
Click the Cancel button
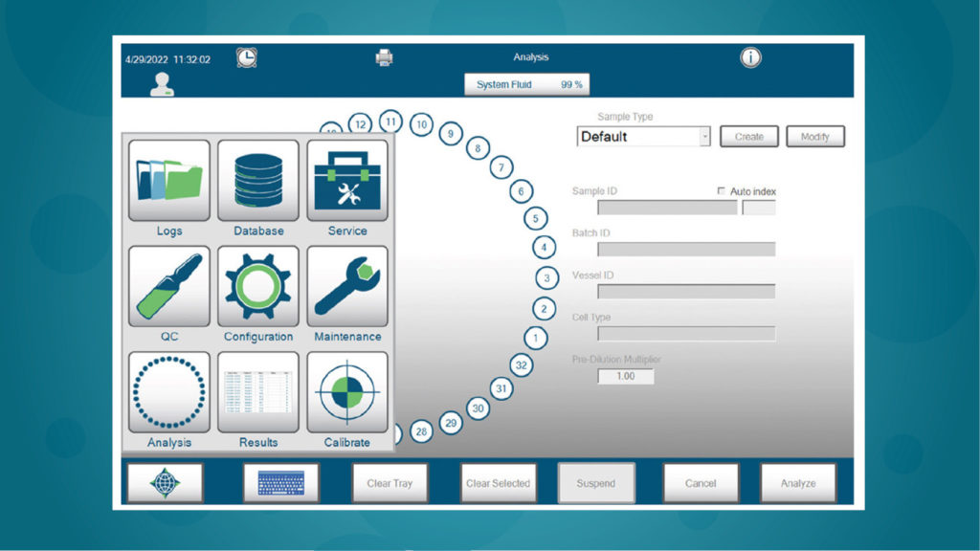pyautogui.click(x=701, y=483)
